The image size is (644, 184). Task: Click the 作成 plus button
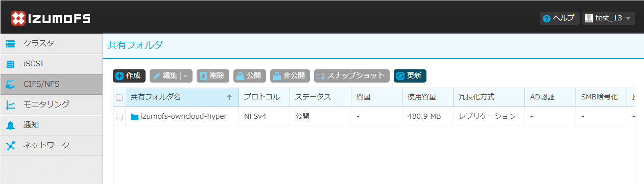tap(129, 76)
